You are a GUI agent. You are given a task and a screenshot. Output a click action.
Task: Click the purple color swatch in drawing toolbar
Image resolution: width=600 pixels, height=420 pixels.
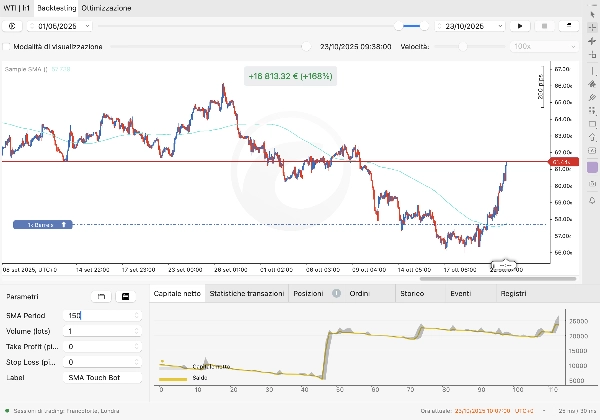click(x=592, y=167)
